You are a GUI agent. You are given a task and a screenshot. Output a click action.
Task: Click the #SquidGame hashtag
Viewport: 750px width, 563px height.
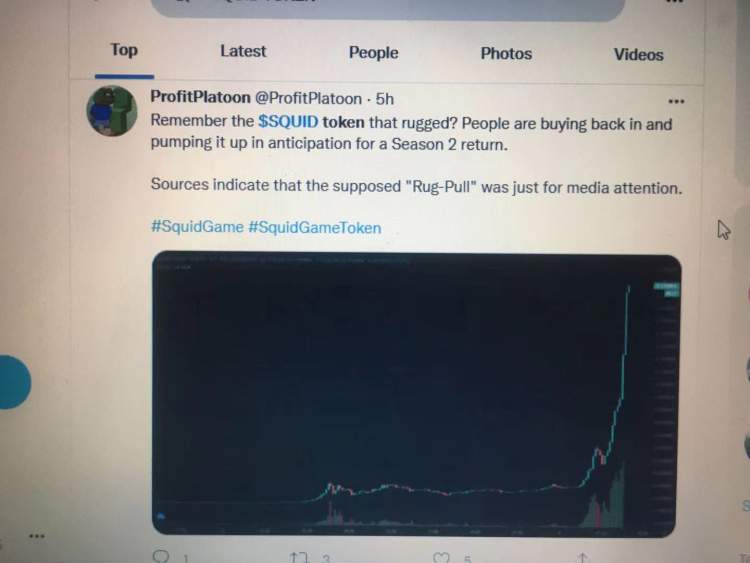click(x=197, y=226)
